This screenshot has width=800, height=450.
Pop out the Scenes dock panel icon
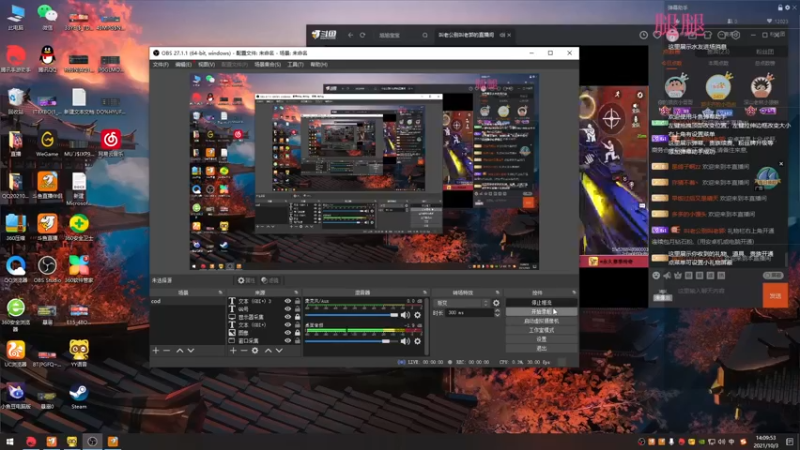click(x=220, y=292)
